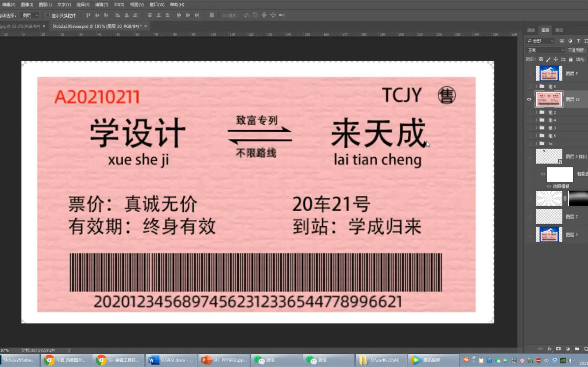This screenshot has width=588, height=367.
Task: Toggle visibility of 图层 0
Action: (529, 234)
